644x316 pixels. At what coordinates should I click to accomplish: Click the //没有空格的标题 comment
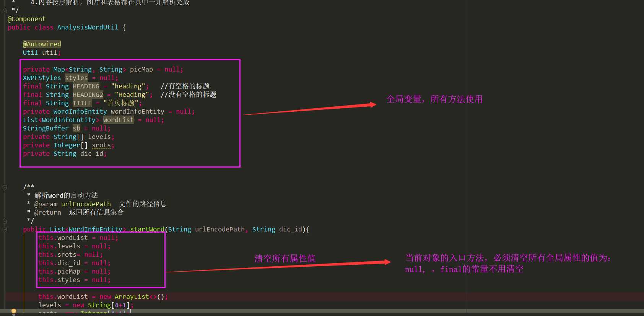(189, 94)
